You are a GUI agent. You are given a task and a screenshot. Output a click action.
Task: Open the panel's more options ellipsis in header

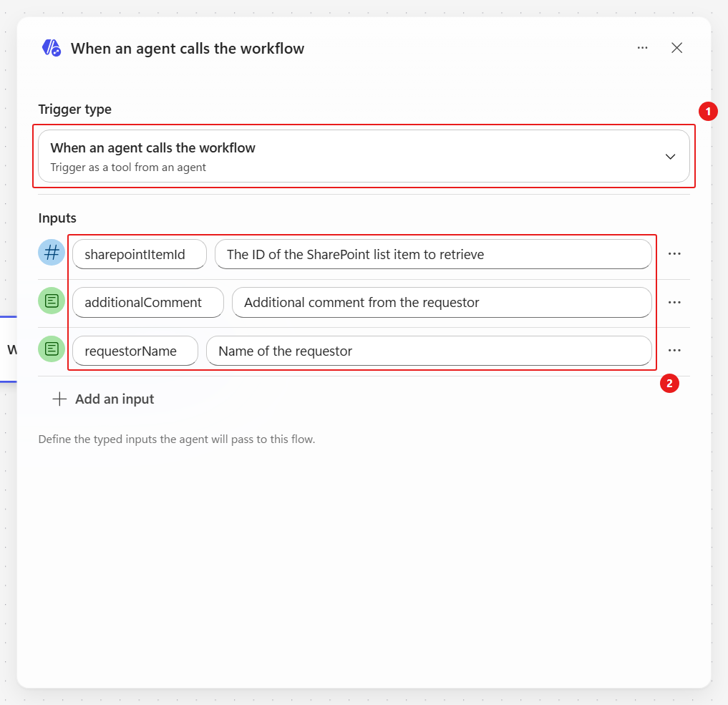tap(642, 48)
